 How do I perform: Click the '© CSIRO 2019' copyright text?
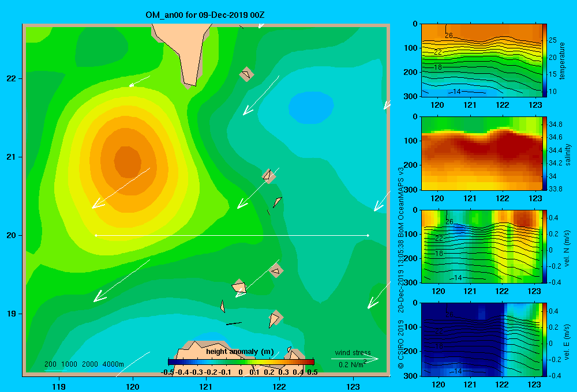tap(401, 344)
